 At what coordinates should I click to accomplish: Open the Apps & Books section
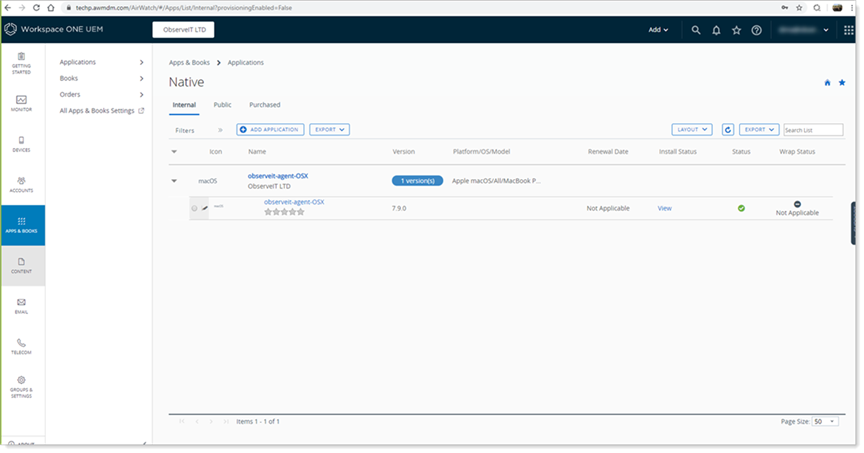(21, 225)
